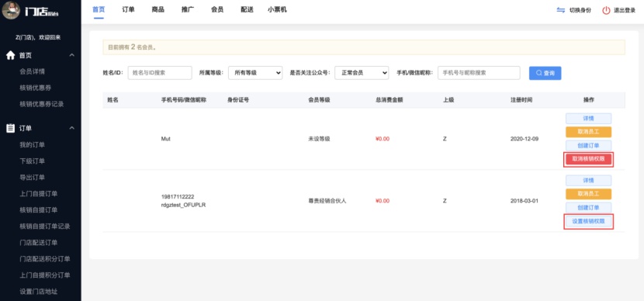Open 核销自提订单 in the sidebar
This screenshot has height=301, width=644.
click(x=39, y=209)
